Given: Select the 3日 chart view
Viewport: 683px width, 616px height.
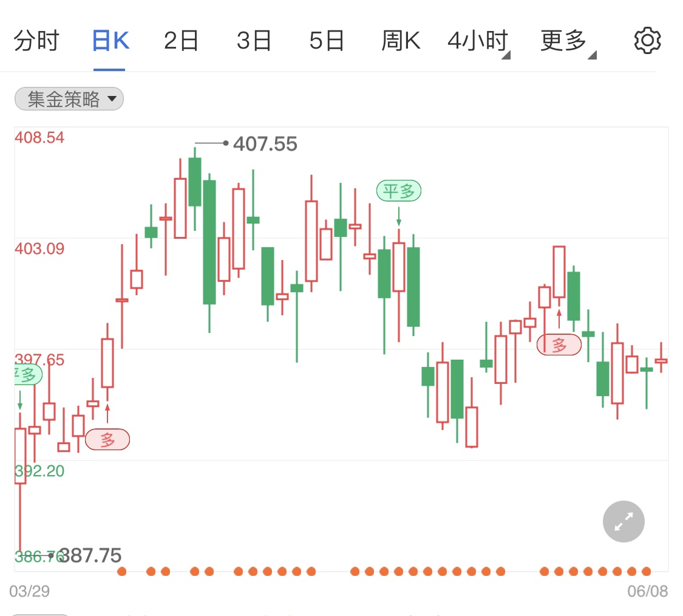Looking at the screenshot, I should (254, 40).
